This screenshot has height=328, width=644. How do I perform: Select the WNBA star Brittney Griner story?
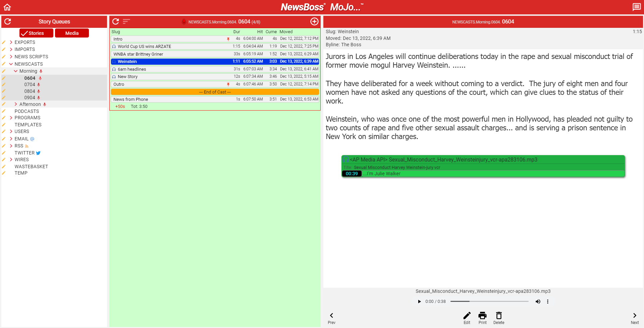[215, 54]
